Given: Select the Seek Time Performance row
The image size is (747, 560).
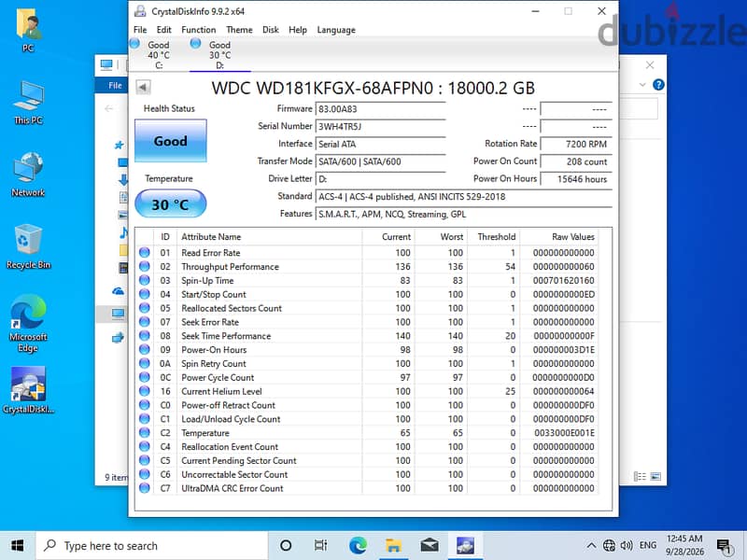Looking at the screenshot, I should pyautogui.click(x=367, y=336).
